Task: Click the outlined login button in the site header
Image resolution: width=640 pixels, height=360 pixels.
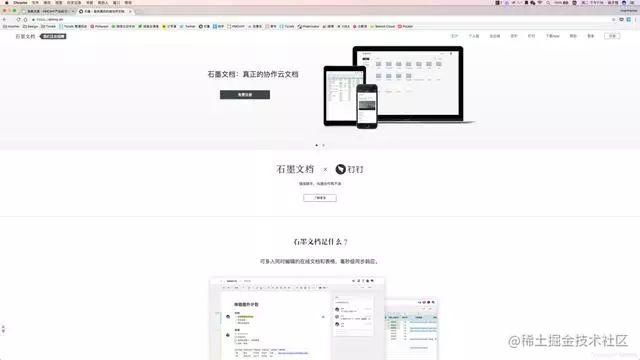Action: [612, 36]
